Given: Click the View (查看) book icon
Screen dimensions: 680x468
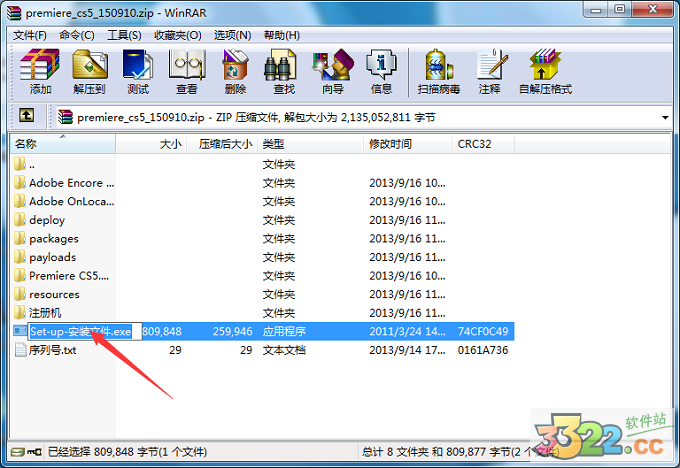Looking at the screenshot, I should [187, 65].
